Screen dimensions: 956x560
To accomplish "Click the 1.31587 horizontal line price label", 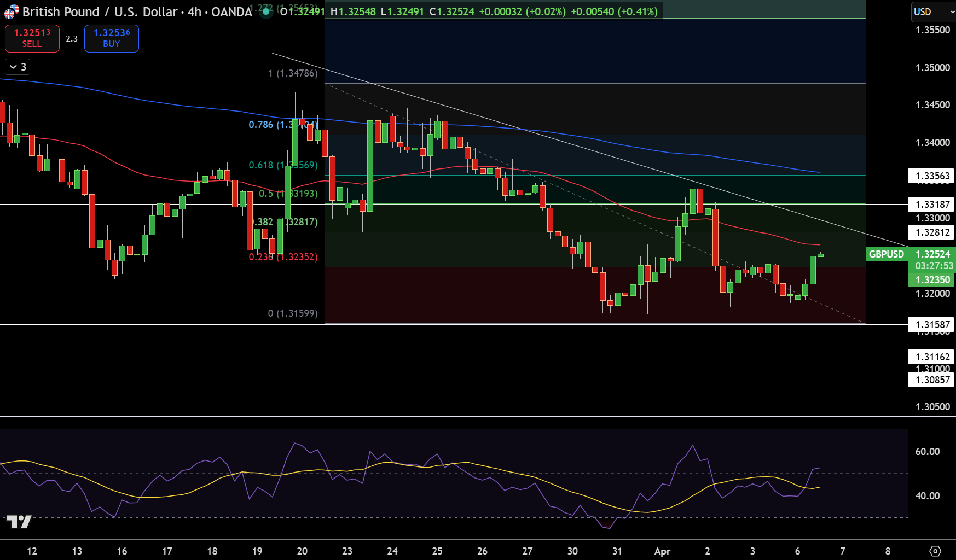I will (932, 325).
